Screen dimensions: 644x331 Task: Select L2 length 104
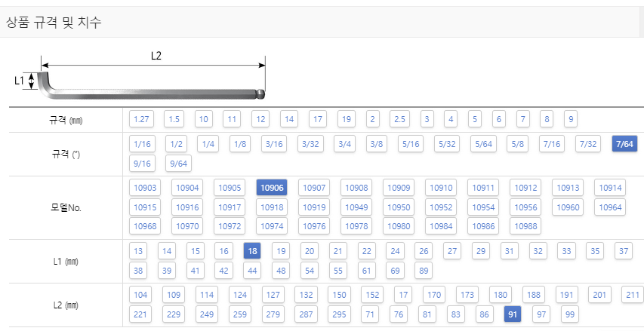coord(140,295)
